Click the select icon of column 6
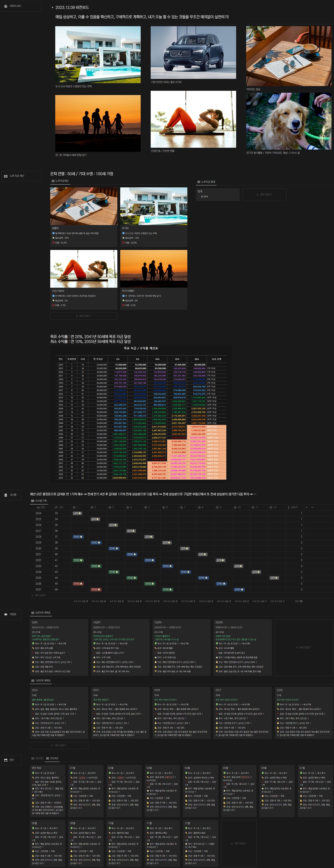Screen dimensions: 334x868 (163, 507)
